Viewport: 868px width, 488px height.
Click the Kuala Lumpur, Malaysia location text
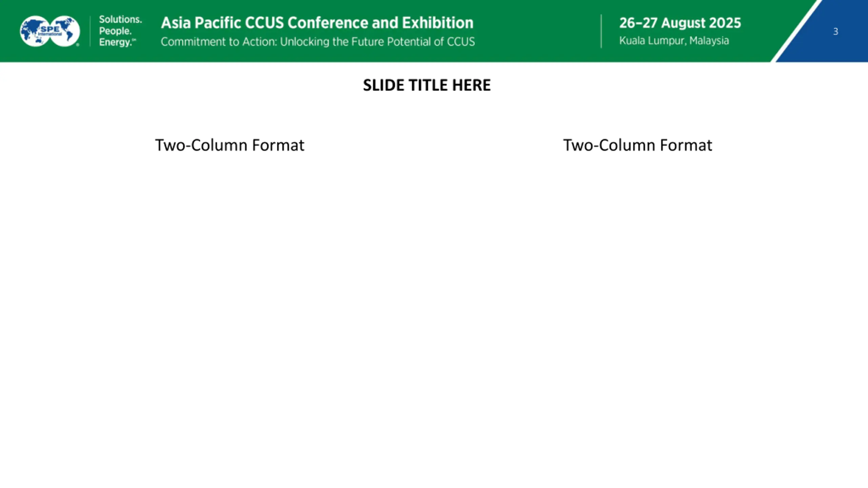click(x=674, y=41)
